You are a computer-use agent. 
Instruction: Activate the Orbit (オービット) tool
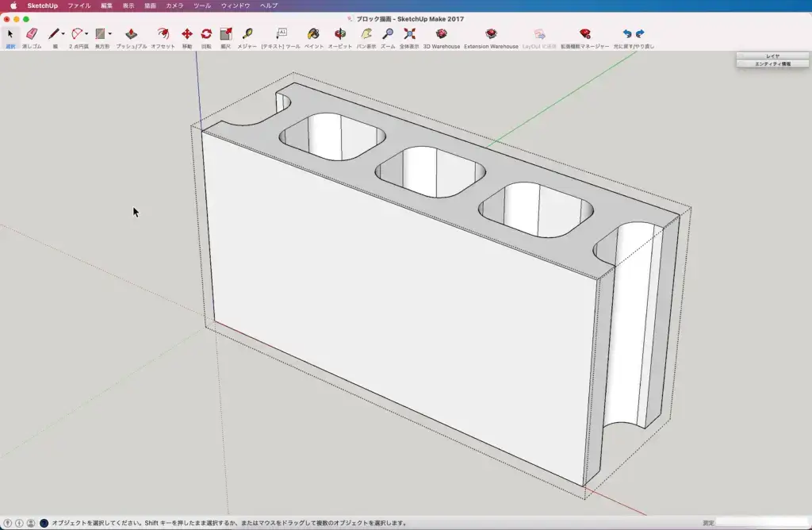pyautogui.click(x=339, y=34)
